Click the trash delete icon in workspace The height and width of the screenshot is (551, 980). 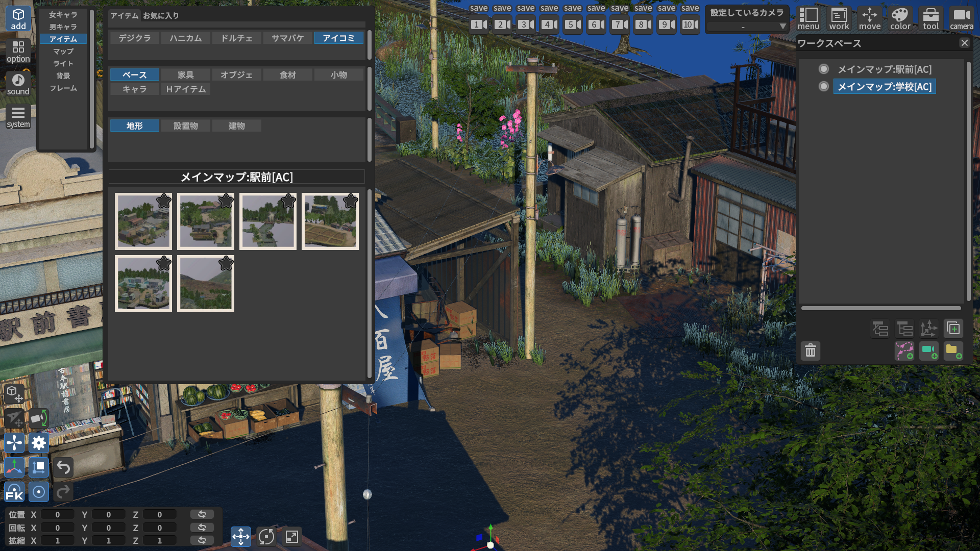pos(811,351)
